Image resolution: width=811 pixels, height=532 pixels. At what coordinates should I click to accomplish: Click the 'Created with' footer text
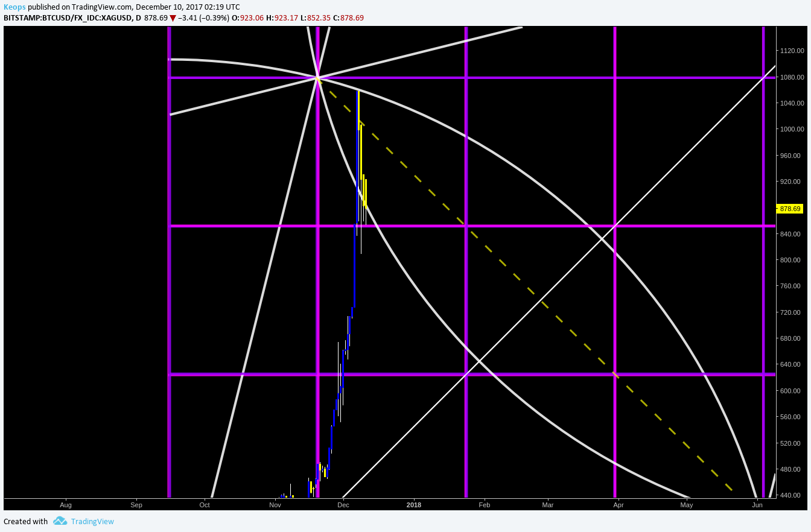(25, 521)
